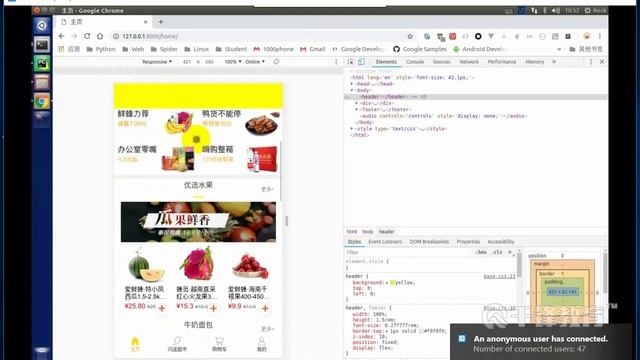
Task: Toggle the :hov element state panel
Action: pyautogui.click(x=481, y=252)
